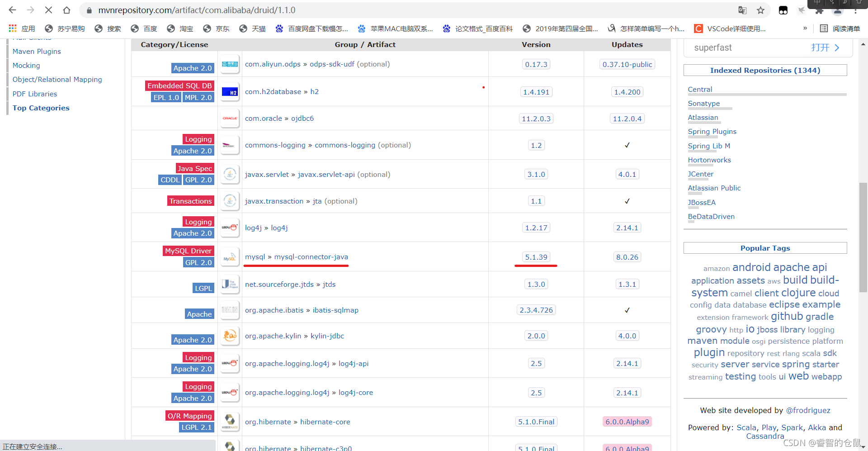
Task: Click the O/R Mapping category tag
Action: [190, 416]
